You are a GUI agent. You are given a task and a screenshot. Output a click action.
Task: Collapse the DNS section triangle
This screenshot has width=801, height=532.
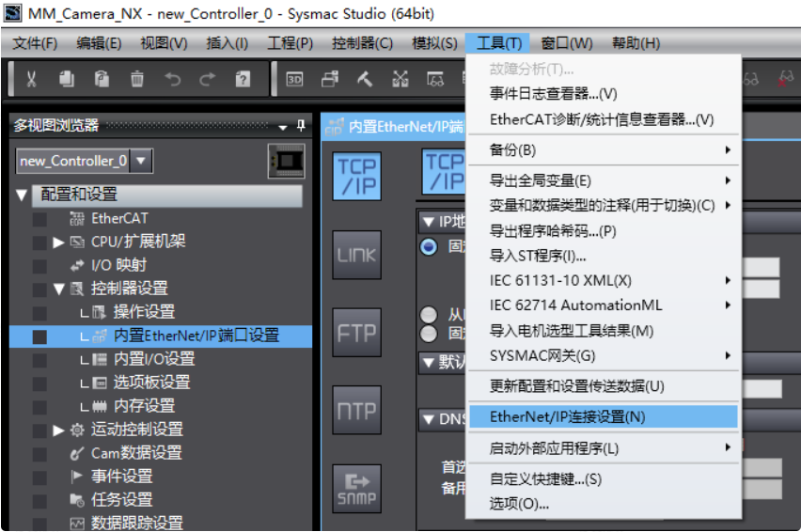coord(428,419)
